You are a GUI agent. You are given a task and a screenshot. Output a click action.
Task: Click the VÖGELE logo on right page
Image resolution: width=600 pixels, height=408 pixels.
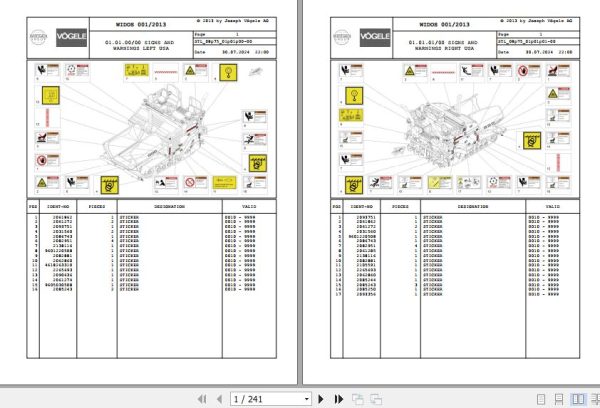point(375,38)
